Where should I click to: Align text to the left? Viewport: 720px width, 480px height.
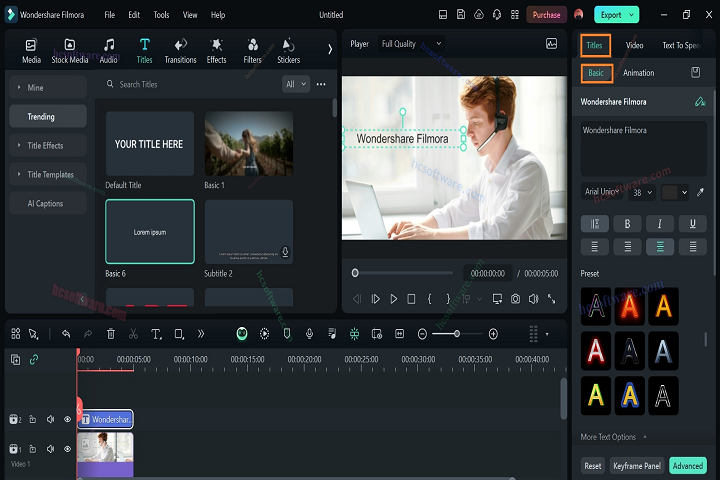tap(595, 247)
